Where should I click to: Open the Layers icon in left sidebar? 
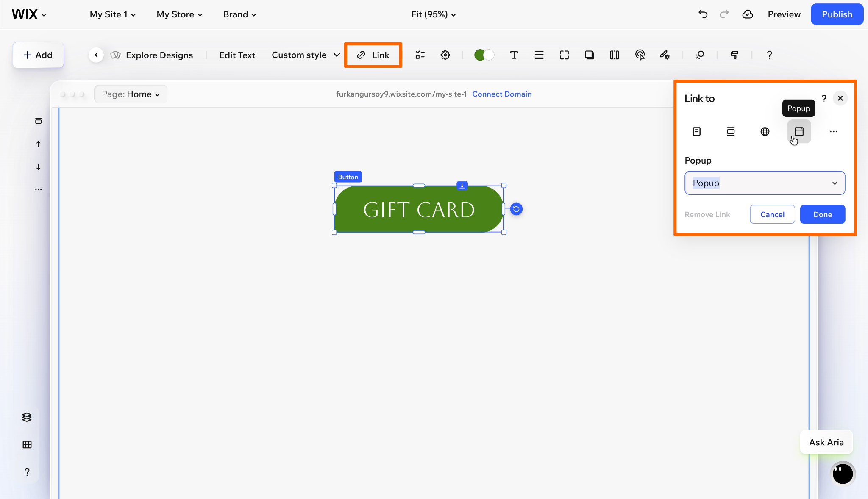[x=27, y=417]
